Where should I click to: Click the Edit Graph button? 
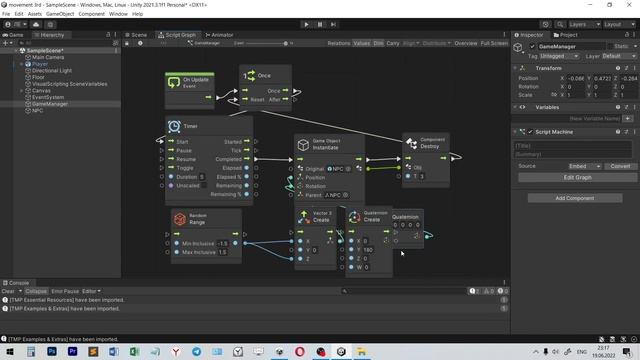pyautogui.click(x=578, y=178)
